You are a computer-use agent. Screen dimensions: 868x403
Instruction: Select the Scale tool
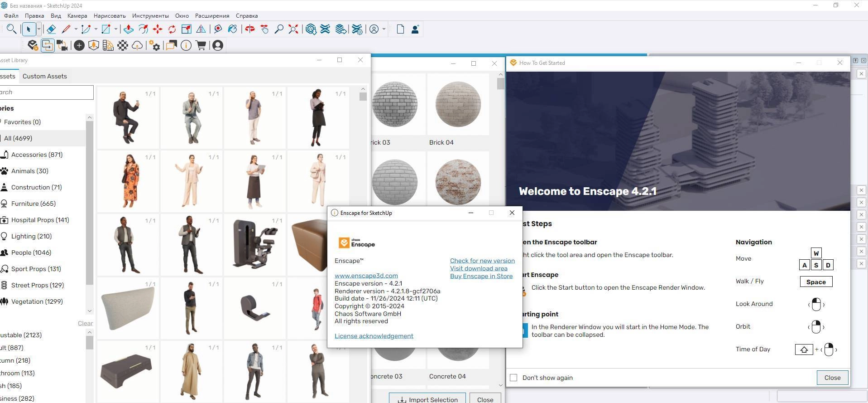pos(187,29)
